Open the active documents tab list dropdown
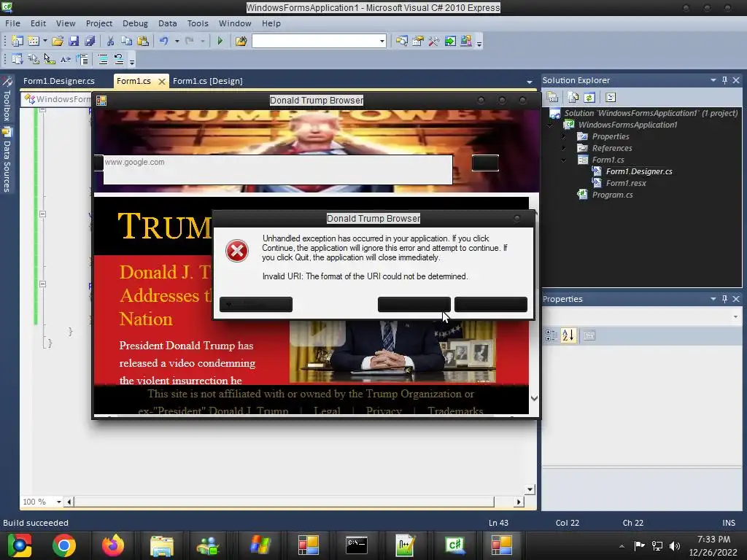Screen dimensions: 747x560 [x=530, y=82]
